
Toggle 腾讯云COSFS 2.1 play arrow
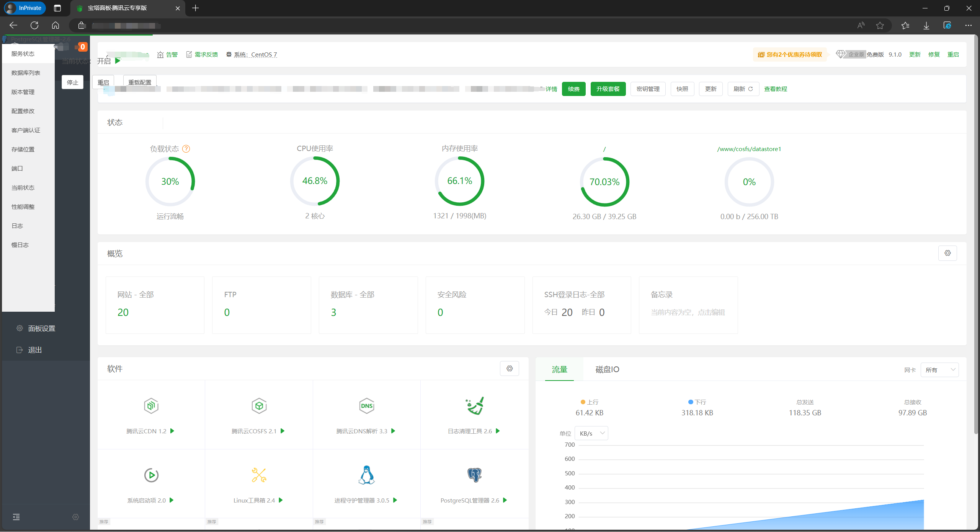coord(283,431)
